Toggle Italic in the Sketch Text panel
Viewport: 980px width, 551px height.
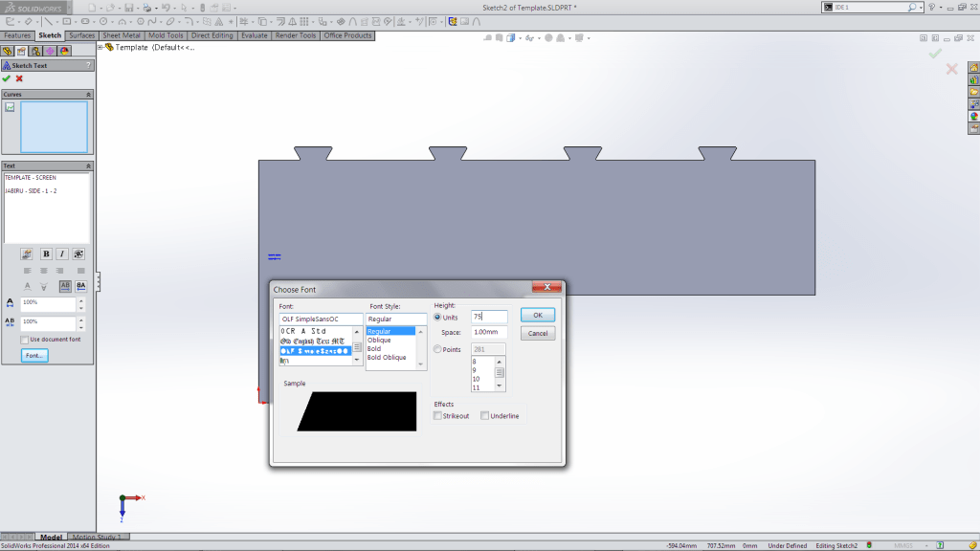(61, 253)
